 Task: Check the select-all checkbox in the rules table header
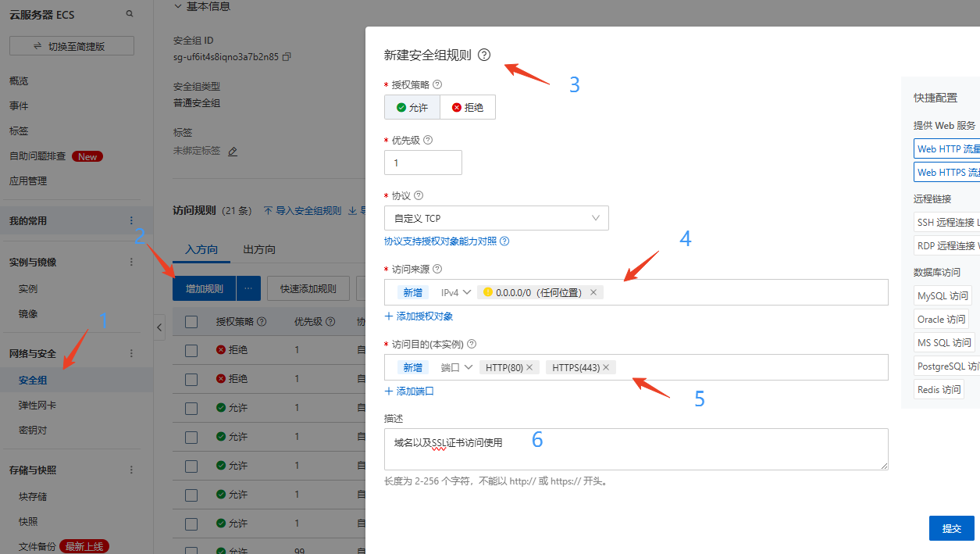pyautogui.click(x=190, y=320)
